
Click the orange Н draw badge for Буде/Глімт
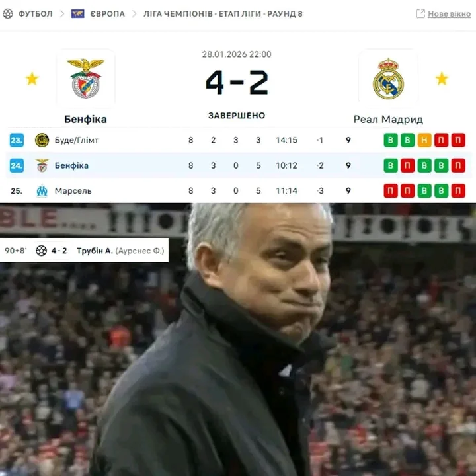tap(424, 140)
